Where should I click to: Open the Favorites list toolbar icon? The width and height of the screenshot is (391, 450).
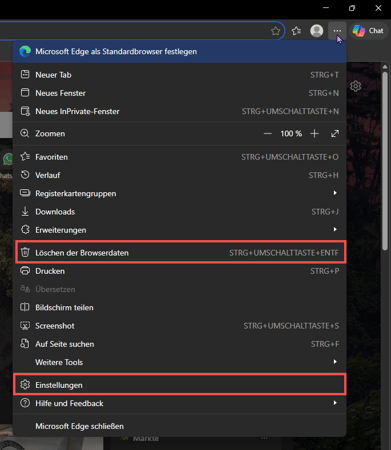pyautogui.click(x=296, y=31)
